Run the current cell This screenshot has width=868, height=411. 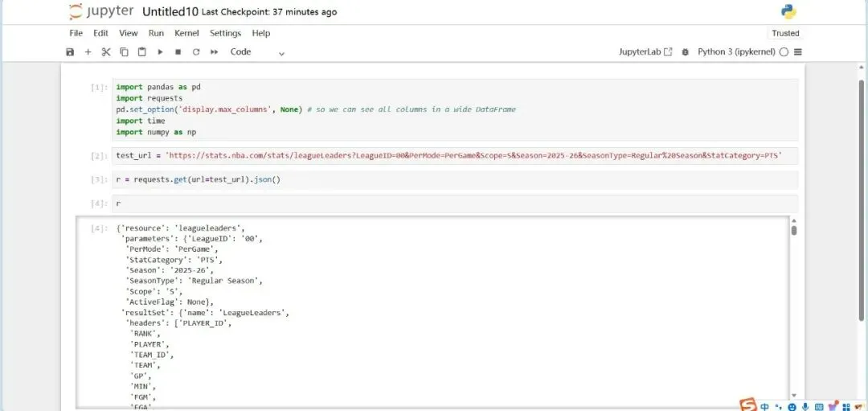[160, 52]
